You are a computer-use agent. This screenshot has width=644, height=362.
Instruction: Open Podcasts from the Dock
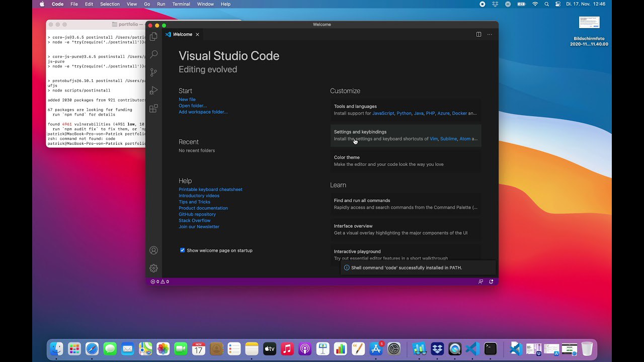(305, 348)
